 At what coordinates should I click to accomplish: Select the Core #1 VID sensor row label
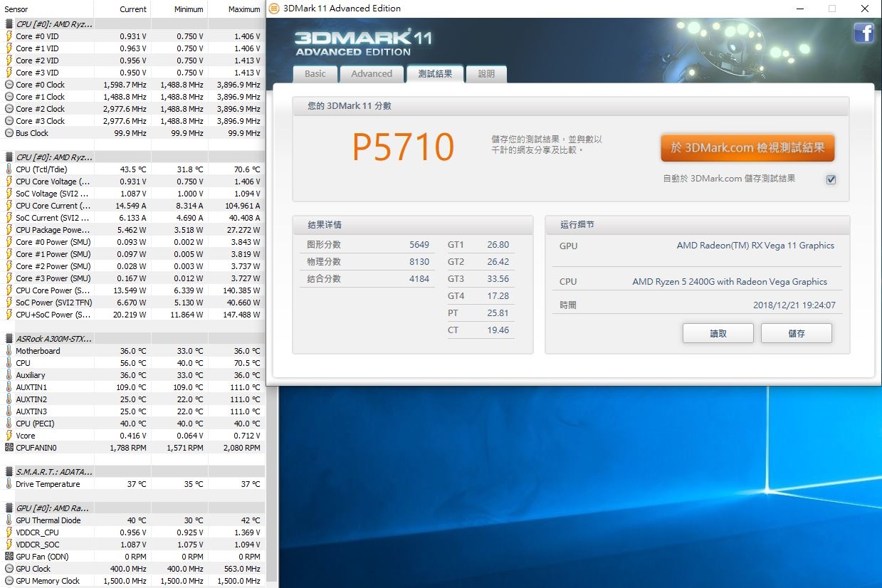pyautogui.click(x=37, y=48)
